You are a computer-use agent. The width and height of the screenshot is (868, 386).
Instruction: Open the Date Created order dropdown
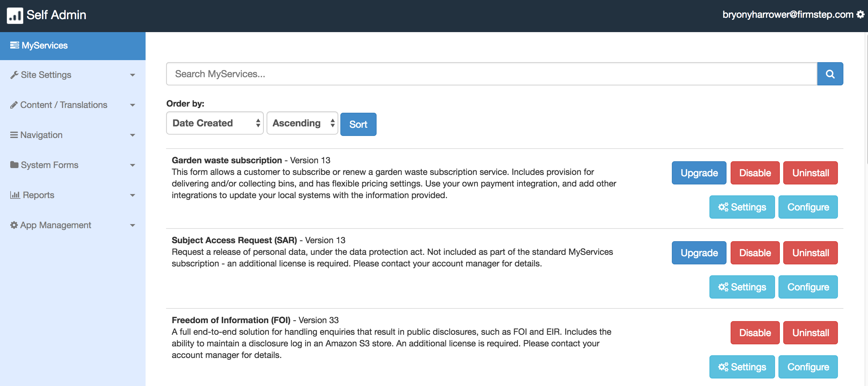(215, 123)
